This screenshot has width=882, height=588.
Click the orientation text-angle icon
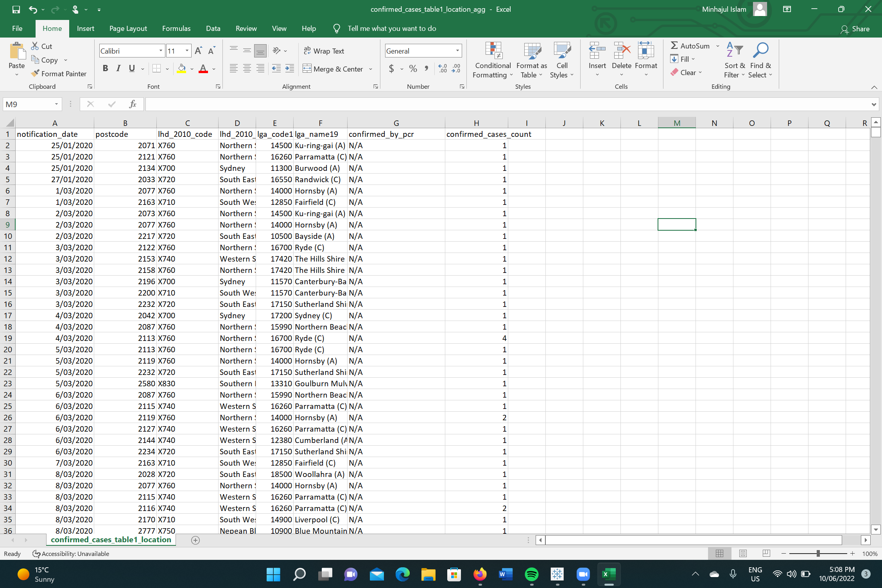277,50
